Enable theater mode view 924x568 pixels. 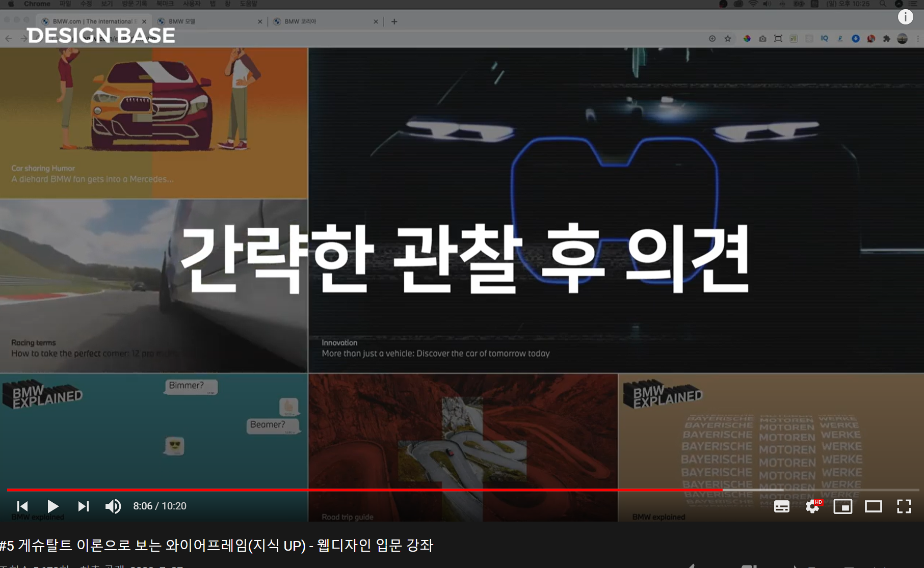(x=874, y=506)
